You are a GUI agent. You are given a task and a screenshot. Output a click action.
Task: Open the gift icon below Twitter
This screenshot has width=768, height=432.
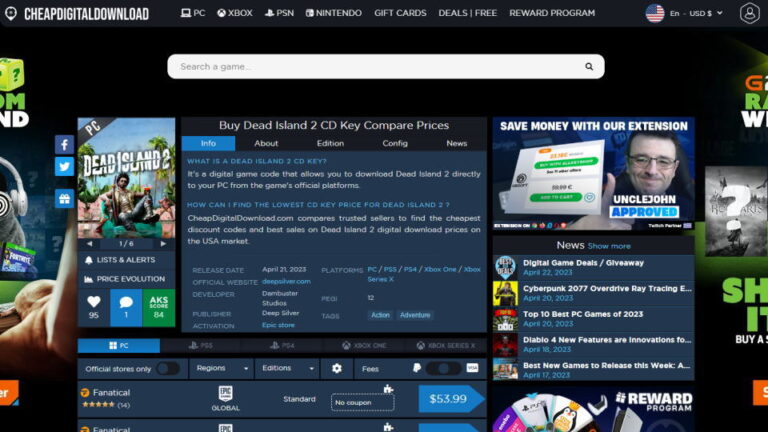point(64,199)
